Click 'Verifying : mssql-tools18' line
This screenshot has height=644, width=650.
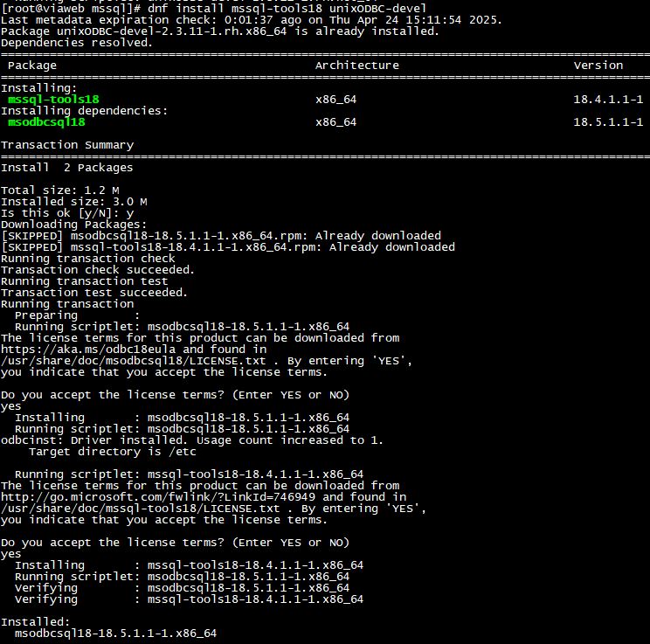coord(189,599)
